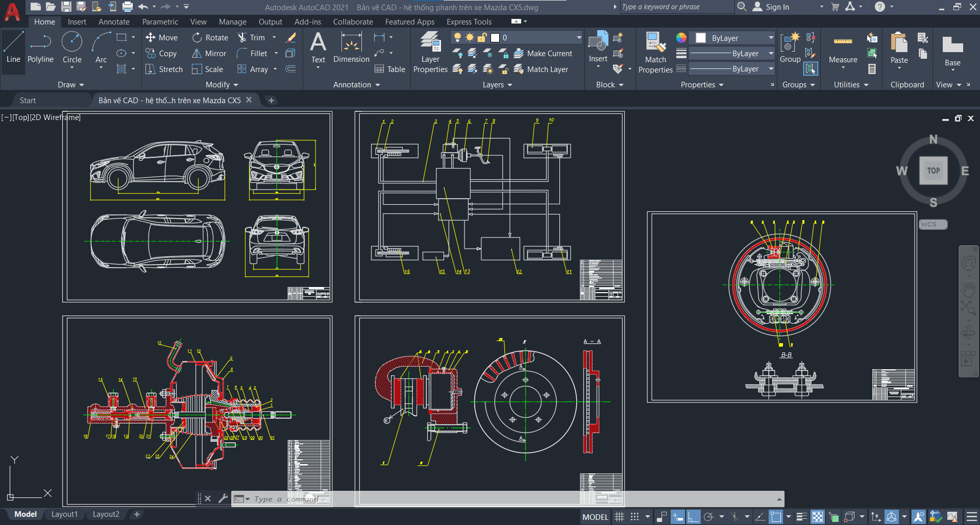Toggle polar tracking in status bar
Image resolution: width=980 pixels, height=525 pixels.
point(708,517)
